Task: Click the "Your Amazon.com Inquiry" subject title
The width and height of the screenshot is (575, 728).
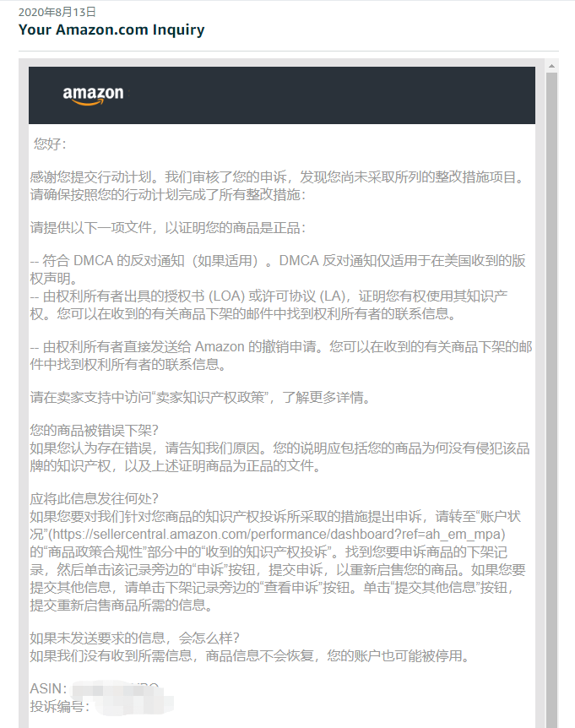Action: click(111, 30)
